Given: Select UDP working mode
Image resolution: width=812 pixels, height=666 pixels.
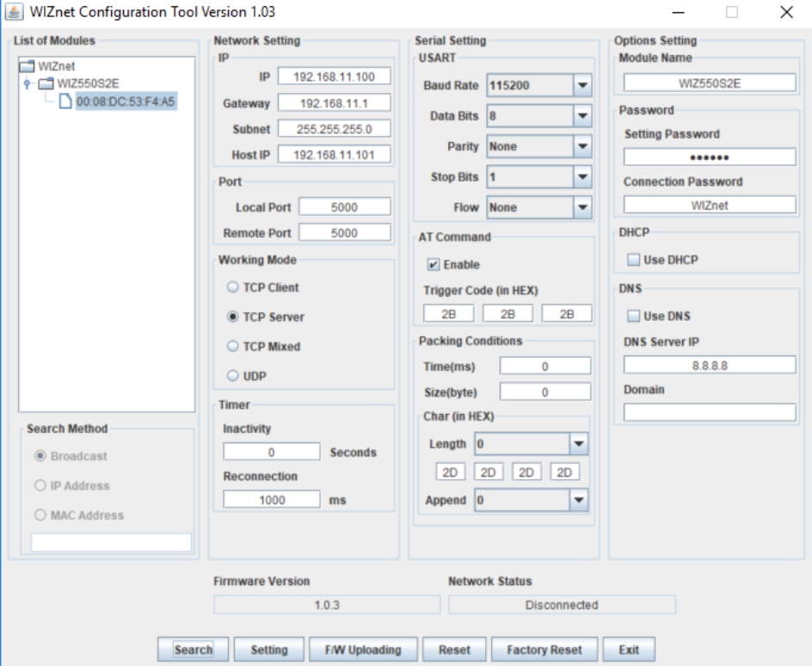Looking at the screenshot, I should pyautogui.click(x=232, y=375).
